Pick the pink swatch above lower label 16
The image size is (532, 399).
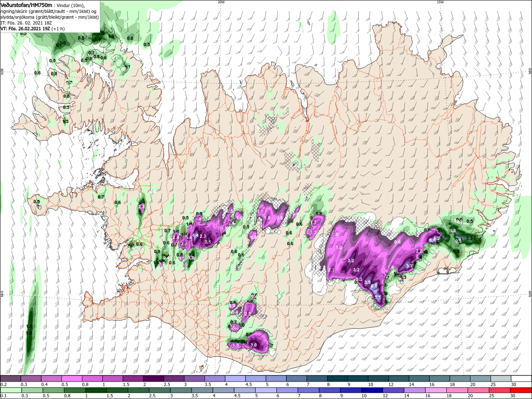pos(436,390)
